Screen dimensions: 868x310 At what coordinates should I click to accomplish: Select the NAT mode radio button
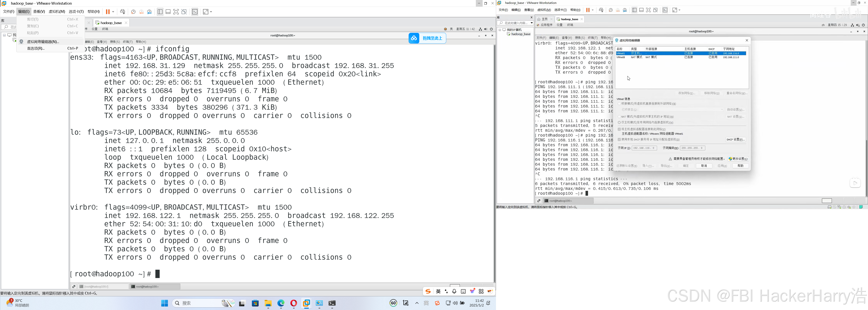pyautogui.click(x=619, y=117)
